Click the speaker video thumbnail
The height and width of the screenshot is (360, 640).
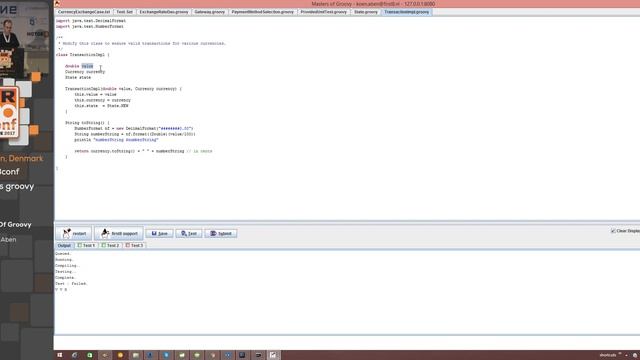tap(24, 40)
